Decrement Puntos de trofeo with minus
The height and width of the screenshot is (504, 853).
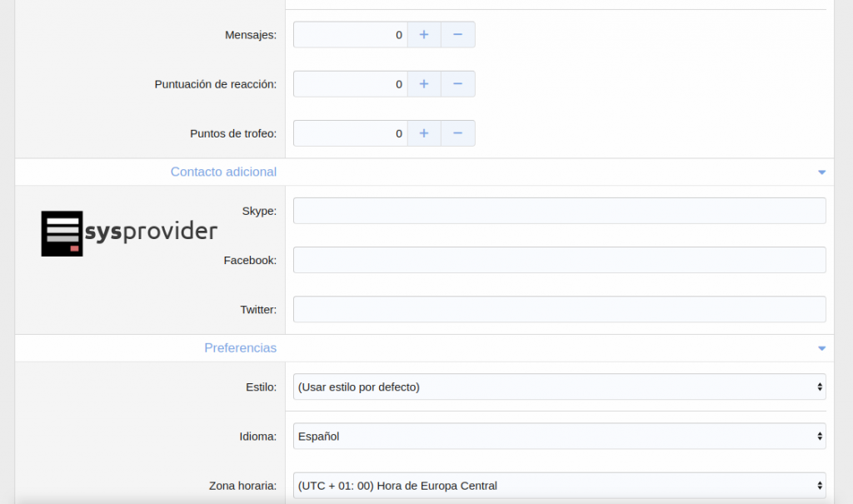pyautogui.click(x=457, y=133)
